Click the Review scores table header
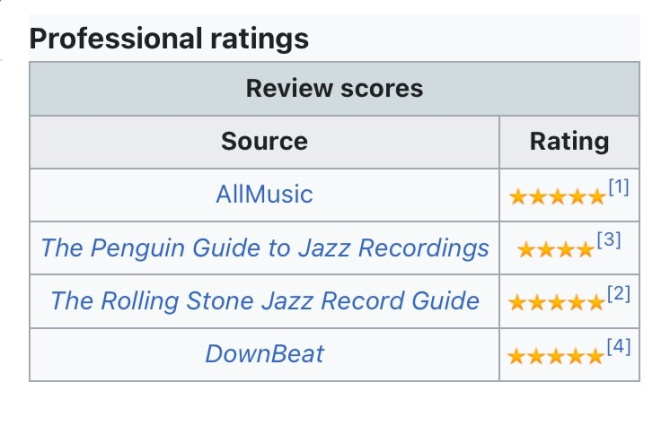 [x=335, y=88]
